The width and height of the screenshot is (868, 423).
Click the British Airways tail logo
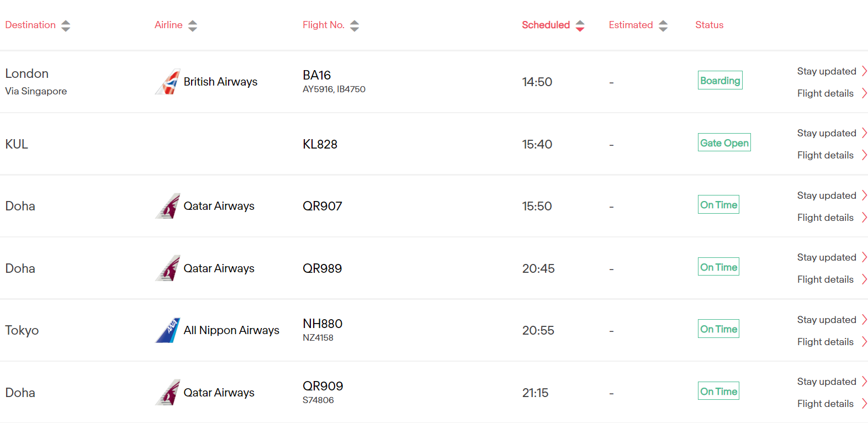coord(168,82)
